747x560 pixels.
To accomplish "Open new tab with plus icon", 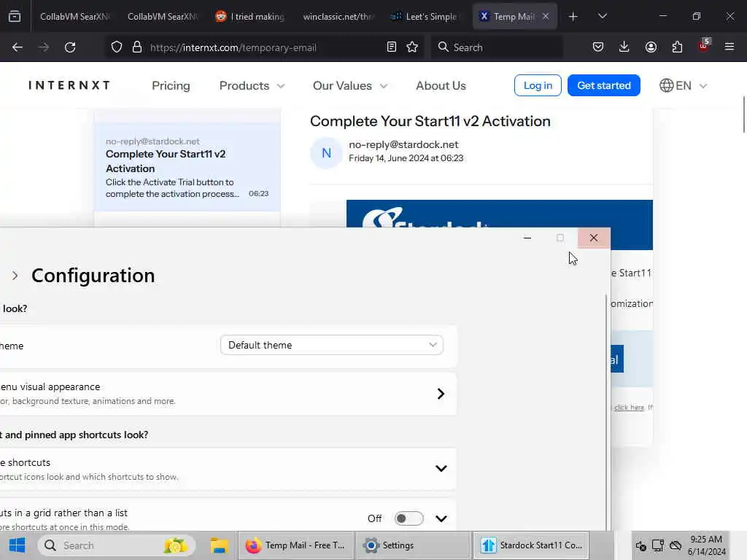I will click(x=573, y=17).
